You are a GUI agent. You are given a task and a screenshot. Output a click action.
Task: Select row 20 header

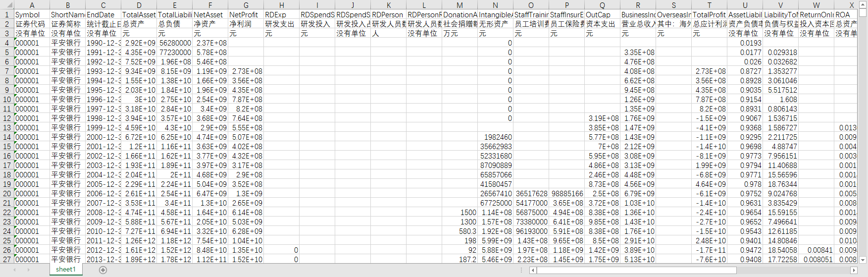[7, 194]
